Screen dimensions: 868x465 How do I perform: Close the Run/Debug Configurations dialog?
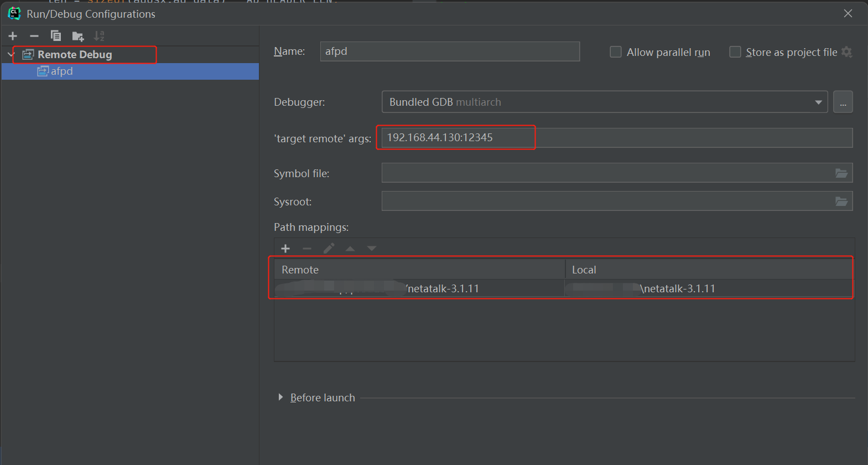click(x=848, y=13)
